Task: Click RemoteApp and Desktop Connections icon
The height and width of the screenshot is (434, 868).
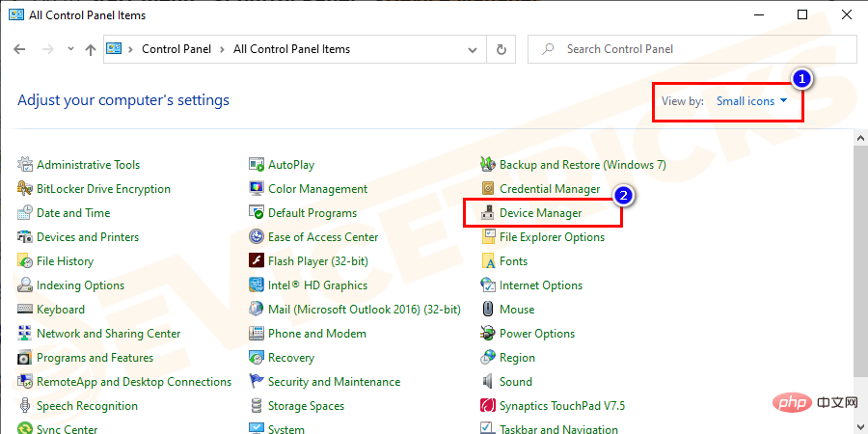Action: pos(25,381)
